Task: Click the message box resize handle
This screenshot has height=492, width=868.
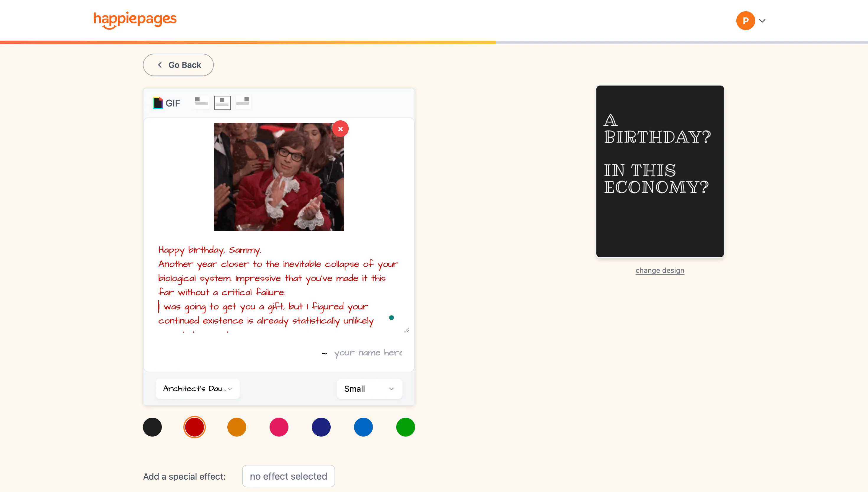Action: (x=407, y=330)
